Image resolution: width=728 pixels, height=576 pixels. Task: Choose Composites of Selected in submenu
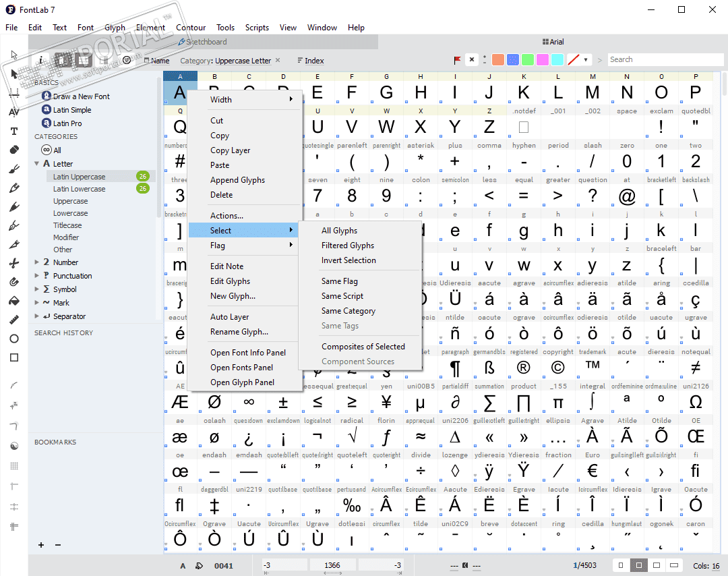coord(360,347)
